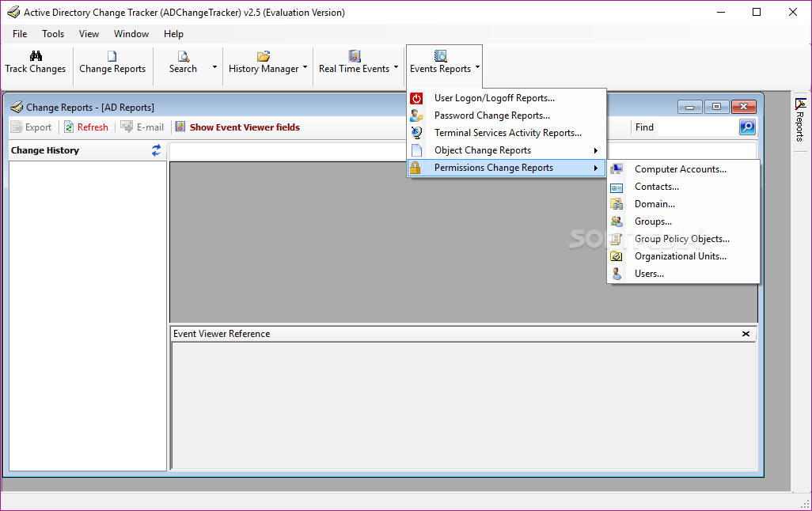Screen dimensions: 812x511
Task: Click Show Event Viewer fields text
Action: (245, 127)
